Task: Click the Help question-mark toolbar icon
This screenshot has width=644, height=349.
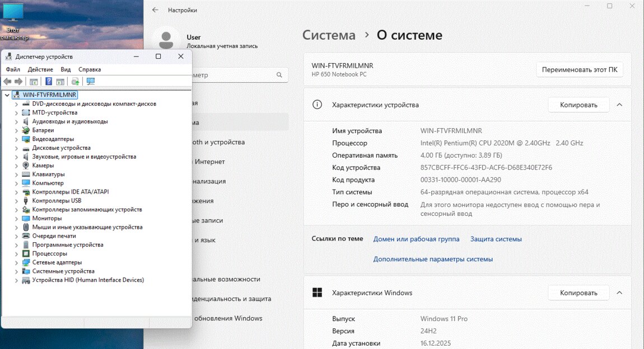Action: pos(49,82)
